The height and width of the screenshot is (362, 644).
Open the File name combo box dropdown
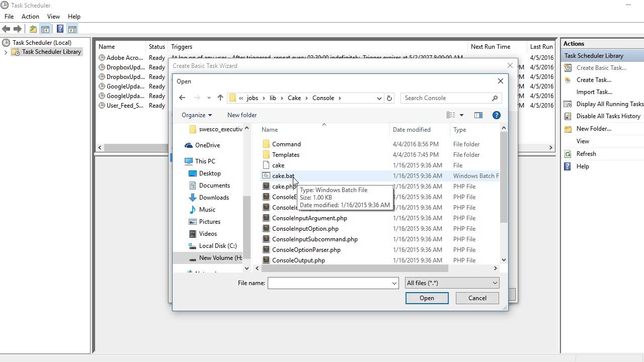394,283
